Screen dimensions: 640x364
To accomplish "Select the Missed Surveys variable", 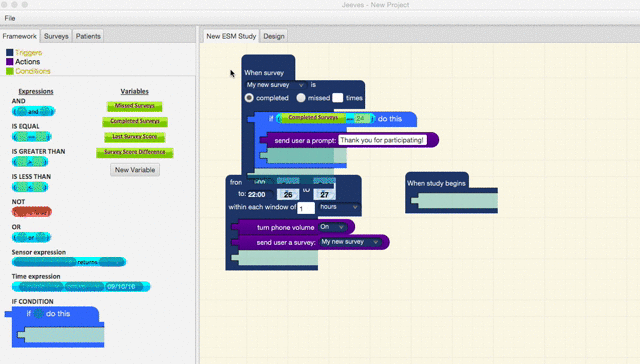I will pos(135,106).
